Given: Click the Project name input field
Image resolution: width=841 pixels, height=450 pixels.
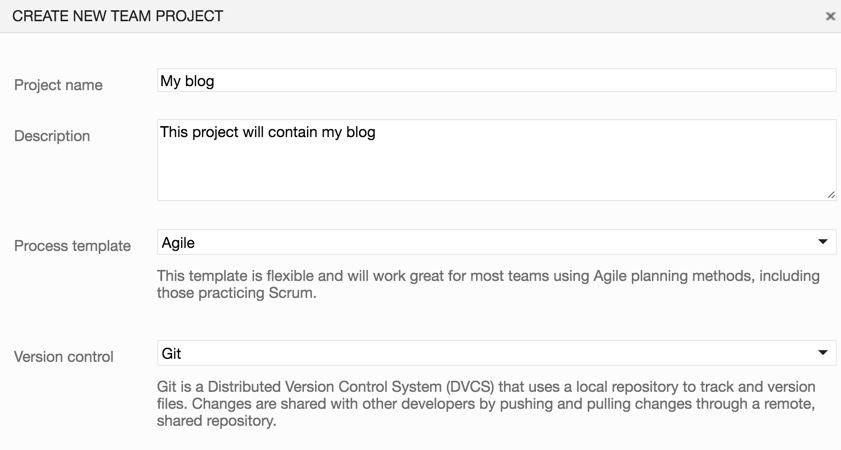Looking at the screenshot, I should pyautogui.click(x=496, y=81).
